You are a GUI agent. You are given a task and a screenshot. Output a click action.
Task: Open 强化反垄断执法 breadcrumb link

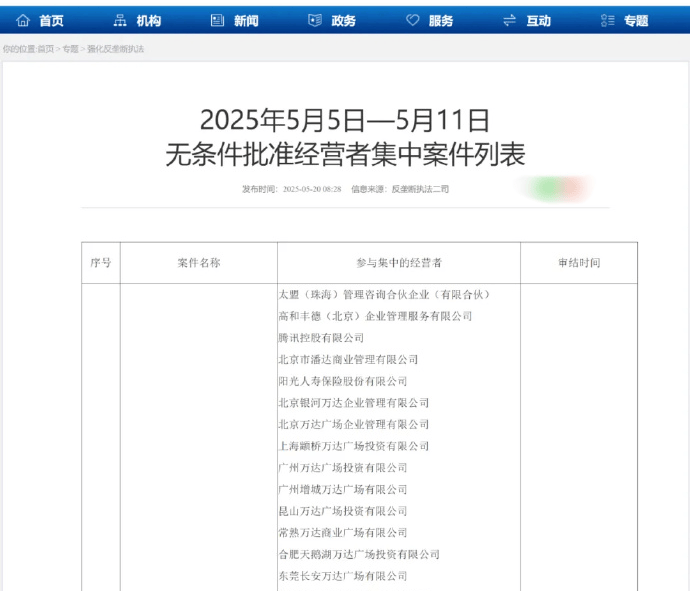(116, 49)
